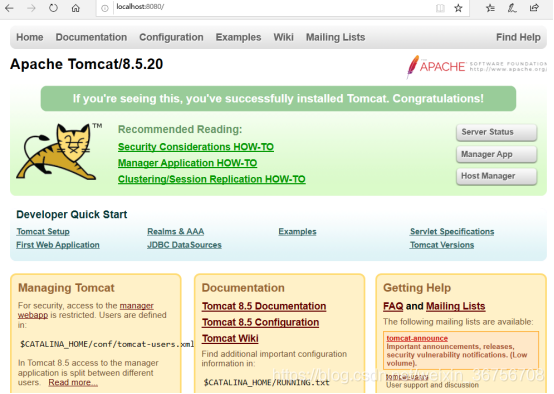The width and height of the screenshot is (554, 394).
Task: Click the Developer Quick Start heading
Action: click(x=72, y=214)
